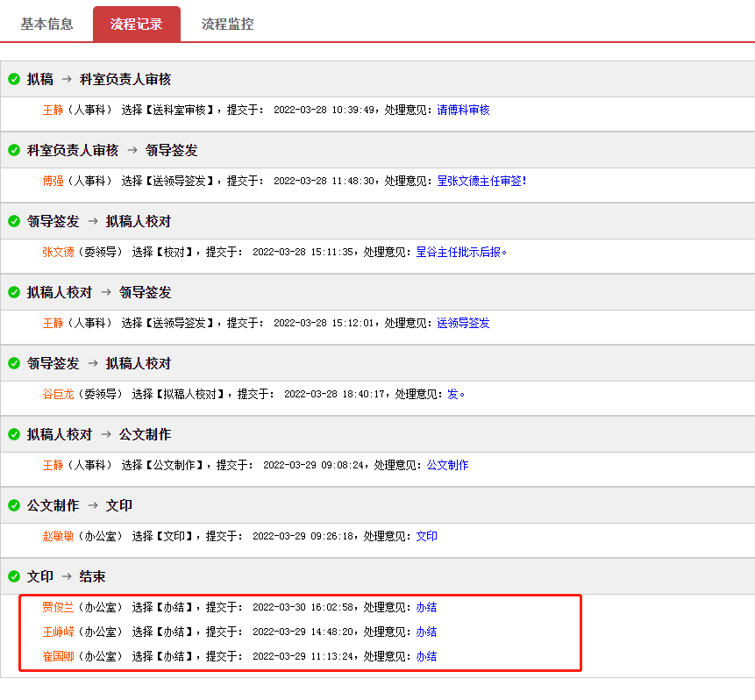Click green check icon beside 科室负责人审核 → 领导签发

tap(14, 150)
